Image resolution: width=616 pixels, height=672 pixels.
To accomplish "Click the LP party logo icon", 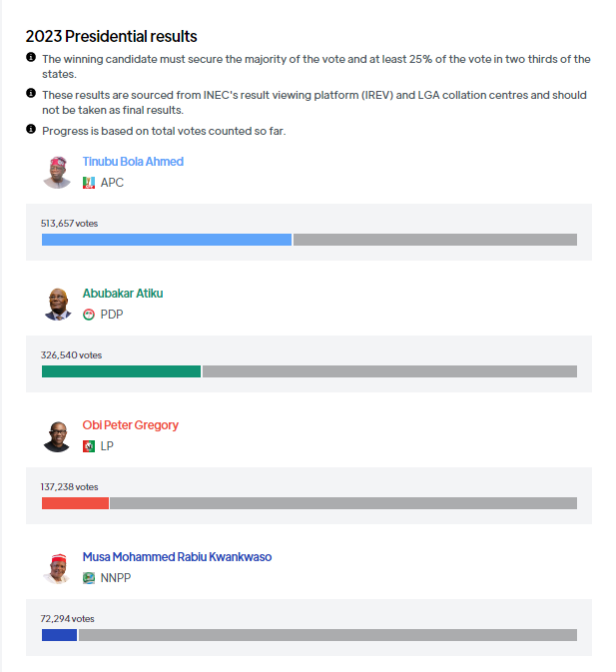I will tap(89, 446).
